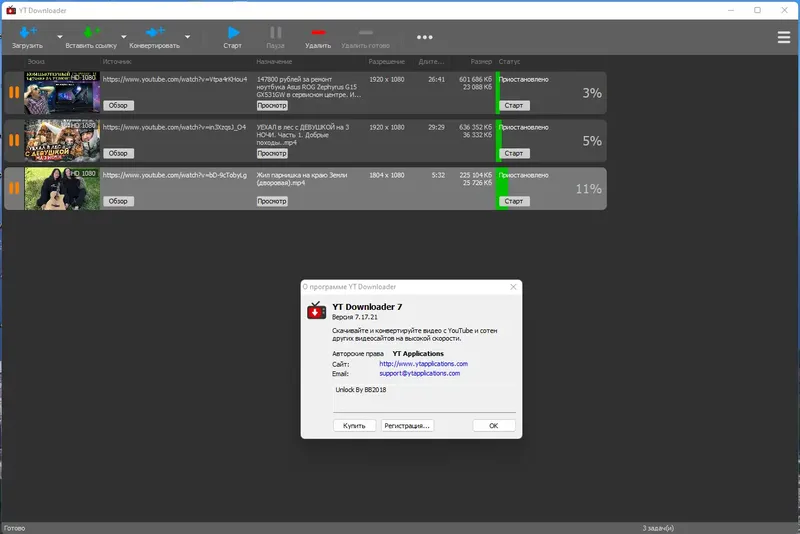Click the Удалить готово toolbar icon
The height and width of the screenshot is (534, 800).
(x=365, y=33)
